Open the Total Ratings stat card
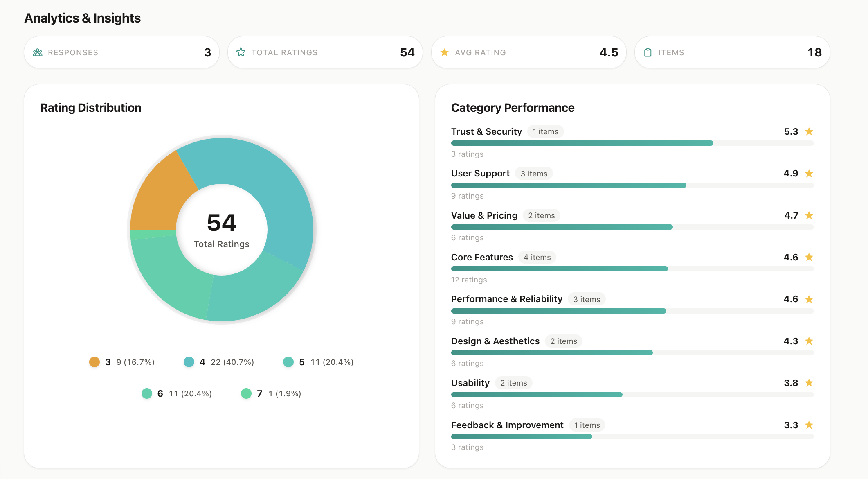The height and width of the screenshot is (479, 868). click(x=325, y=52)
